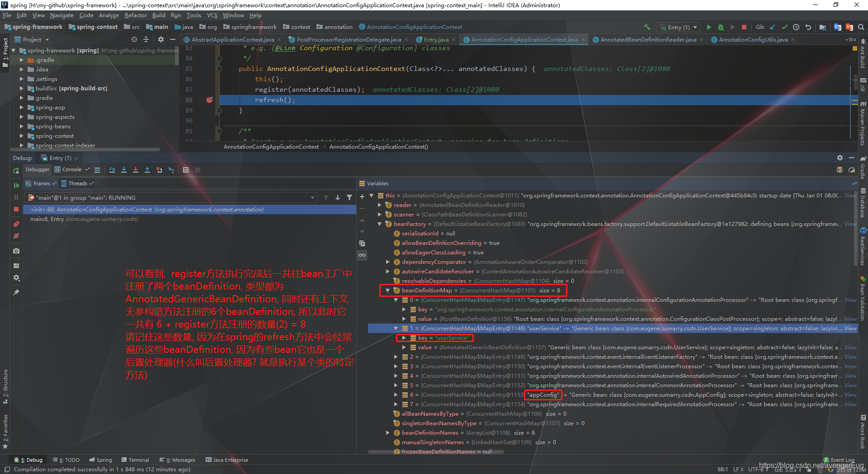Open the Terminal tool window button
The height and width of the screenshot is (474, 868).
135,460
